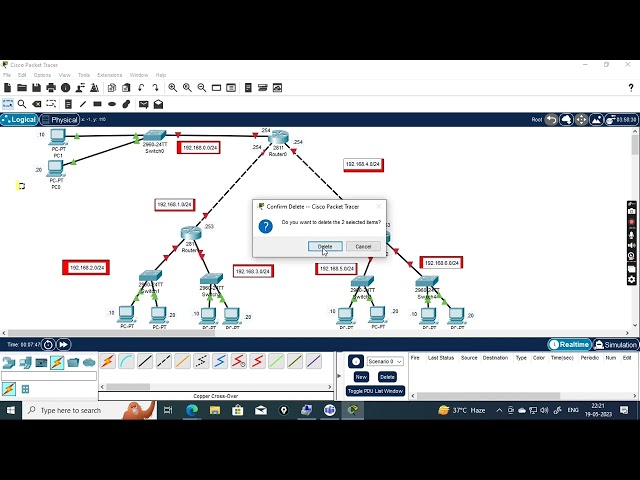The height and width of the screenshot is (480, 640).
Task: Open the Extensions menu
Action: coord(110,75)
